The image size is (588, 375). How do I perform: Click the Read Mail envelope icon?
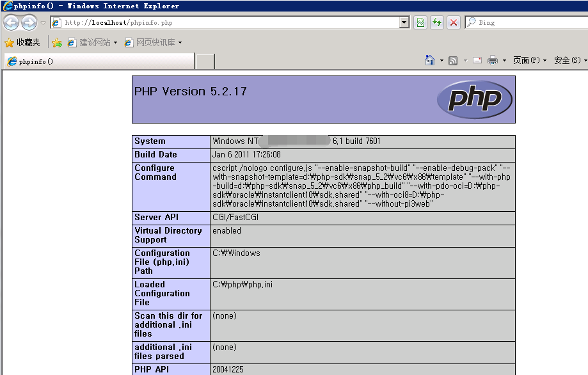click(x=477, y=60)
